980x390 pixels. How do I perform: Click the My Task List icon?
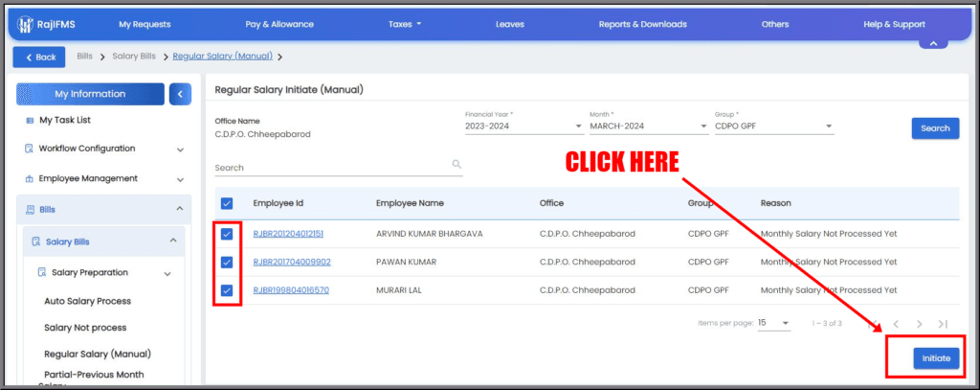(30, 120)
